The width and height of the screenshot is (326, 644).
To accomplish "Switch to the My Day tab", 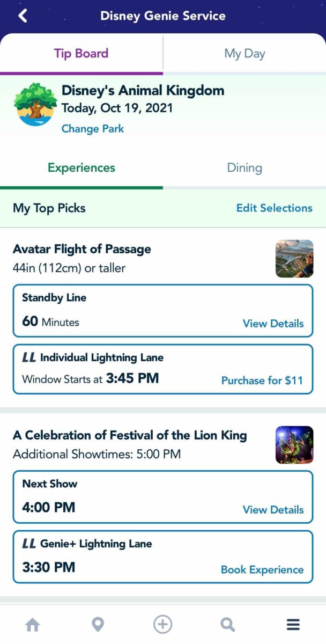I will [x=244, y=53].
